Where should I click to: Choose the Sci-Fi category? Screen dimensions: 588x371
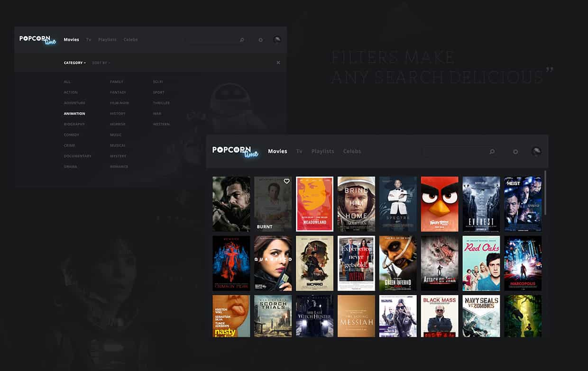(157, 81)
